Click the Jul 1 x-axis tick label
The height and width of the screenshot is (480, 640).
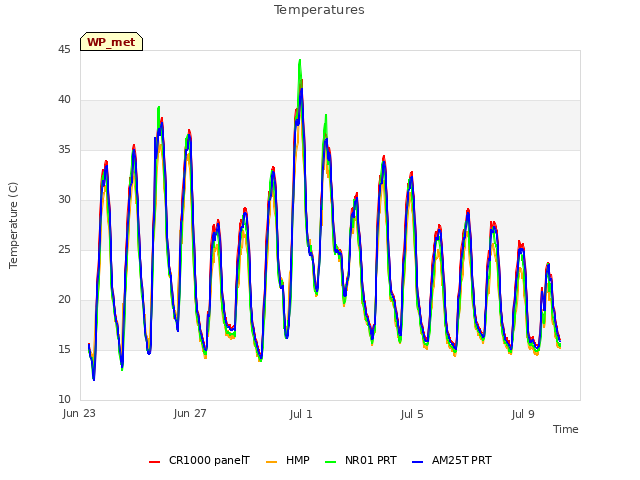pos(301,415)
